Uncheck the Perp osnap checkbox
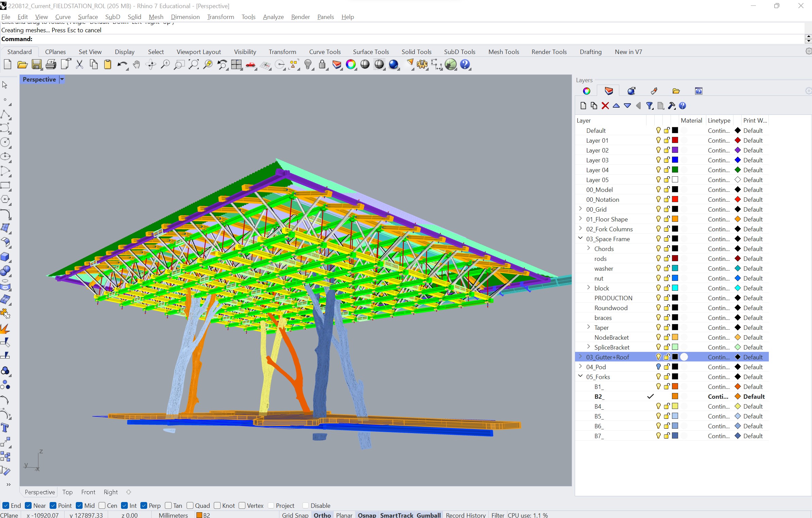Screen dimensions: 812x518 click(x=144, y=505)
